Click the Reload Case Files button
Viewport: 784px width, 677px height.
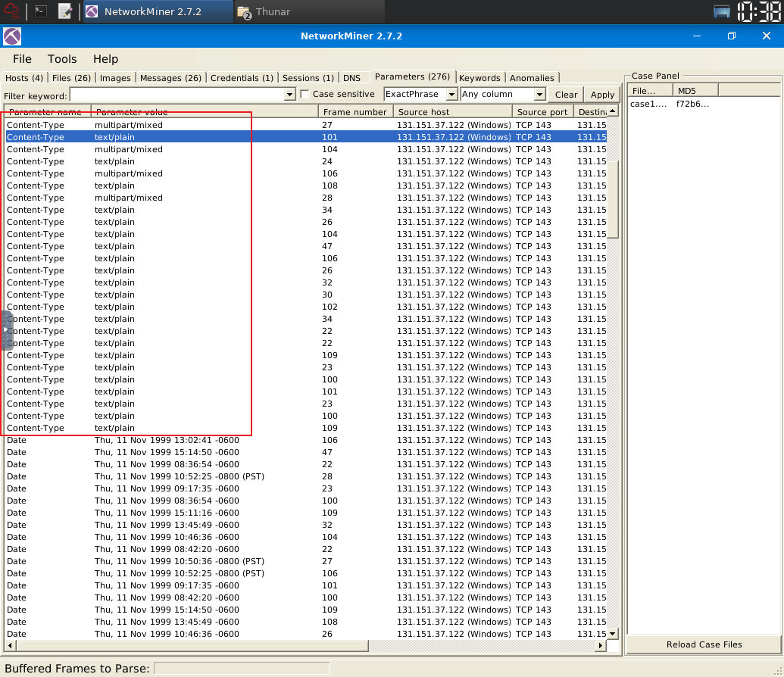click(704, 644)
